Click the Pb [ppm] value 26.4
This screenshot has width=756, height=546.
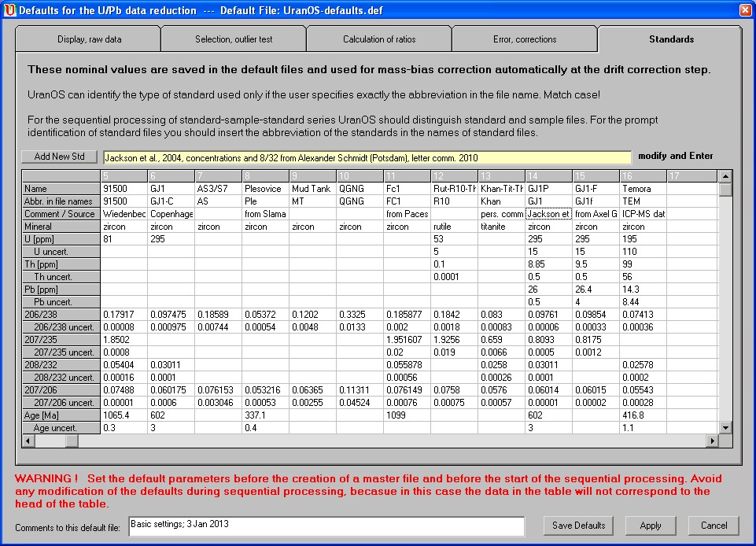pyautogui.click(x=596, y=289)
